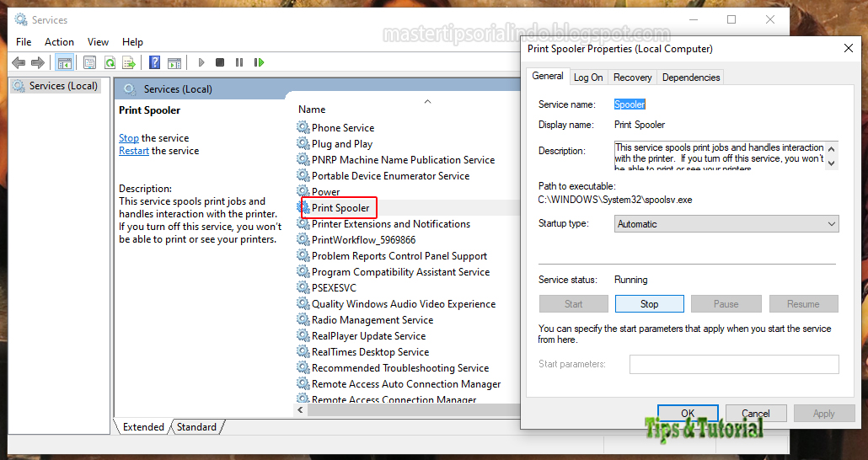Click the Stop link for the service

pos(128,138)
